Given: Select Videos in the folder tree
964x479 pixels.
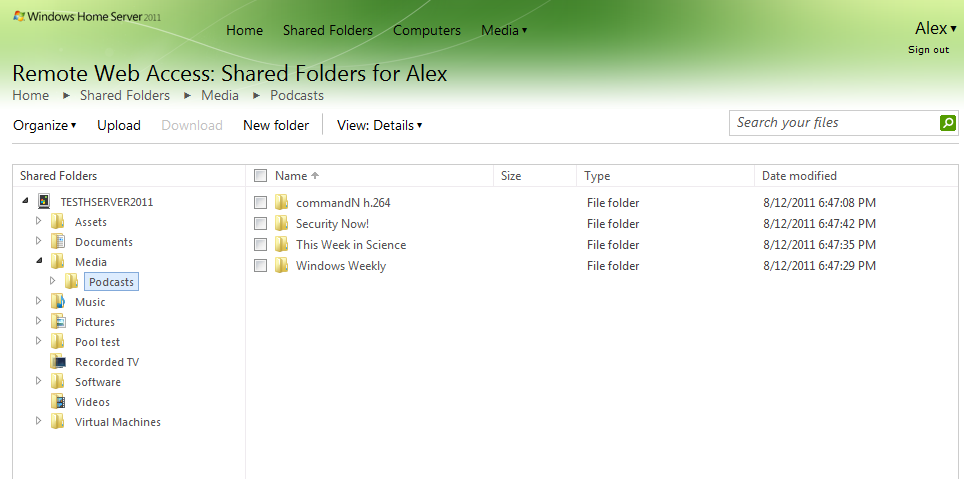Looking at the screenshot, I should pos(92,402).
